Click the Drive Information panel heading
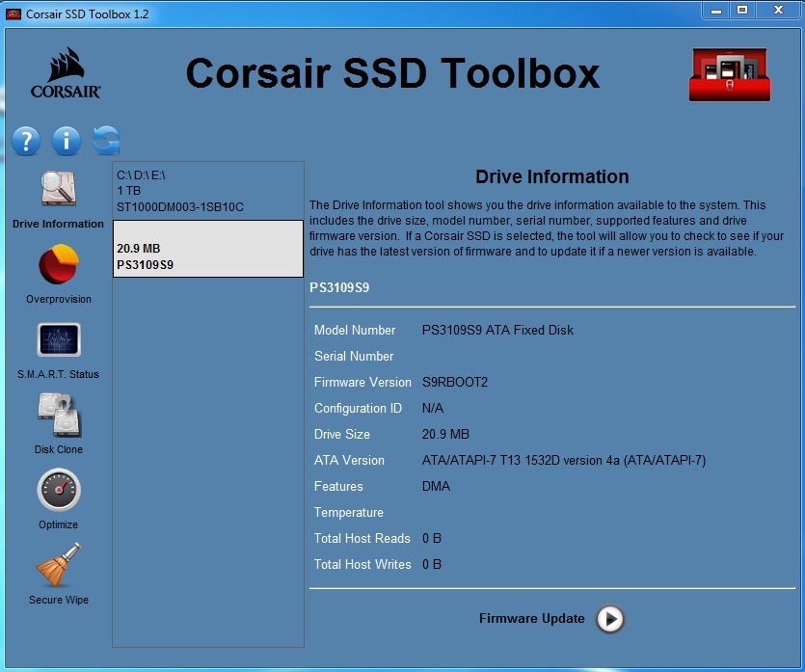 [551, 177]
